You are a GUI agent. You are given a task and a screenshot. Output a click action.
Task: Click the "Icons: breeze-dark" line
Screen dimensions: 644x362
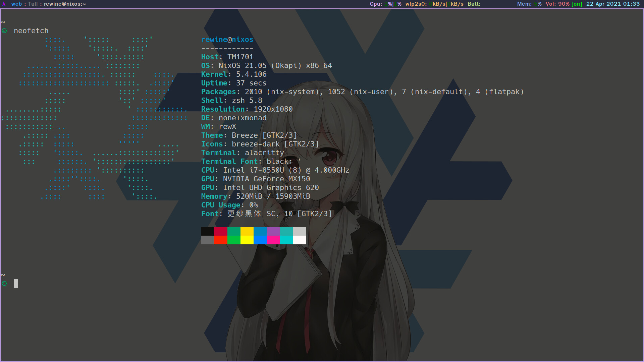260,144
